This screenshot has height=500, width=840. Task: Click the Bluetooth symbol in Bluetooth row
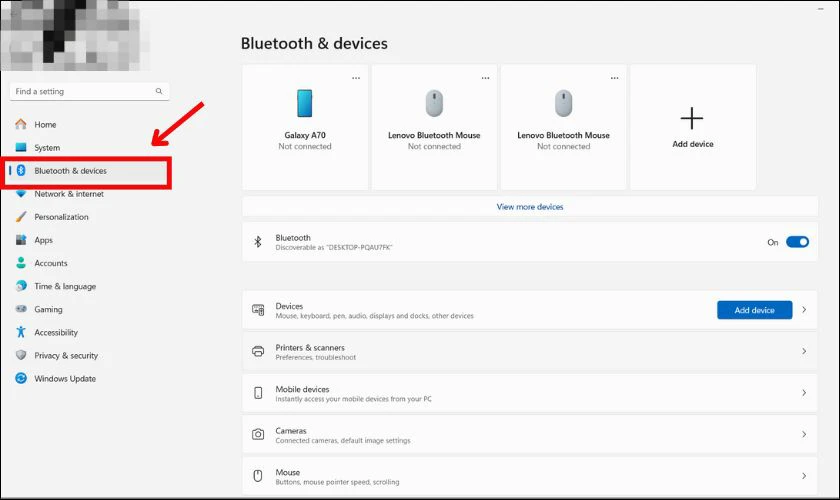pyautogui.click(x=258, y=242)
